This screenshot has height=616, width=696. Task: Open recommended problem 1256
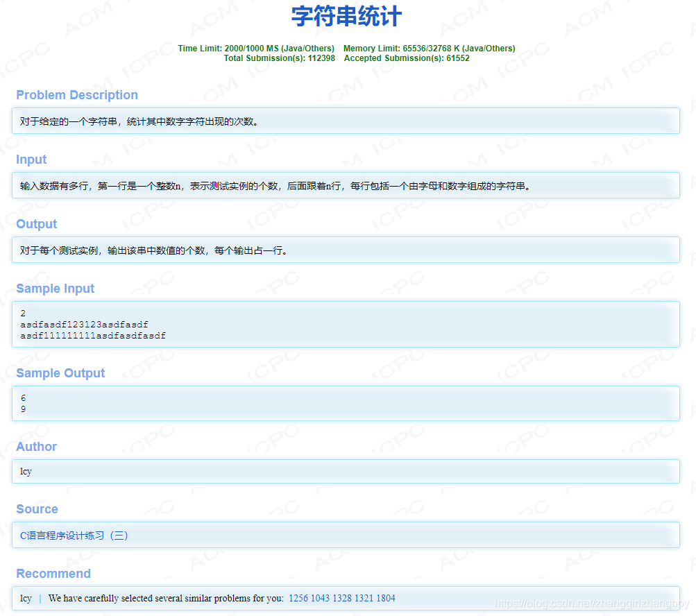(x=298, y=598)
